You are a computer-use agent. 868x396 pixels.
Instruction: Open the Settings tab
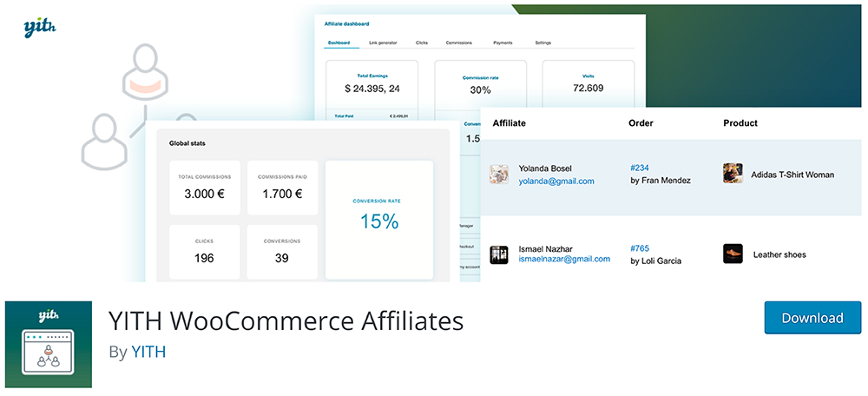coord(543,43)
